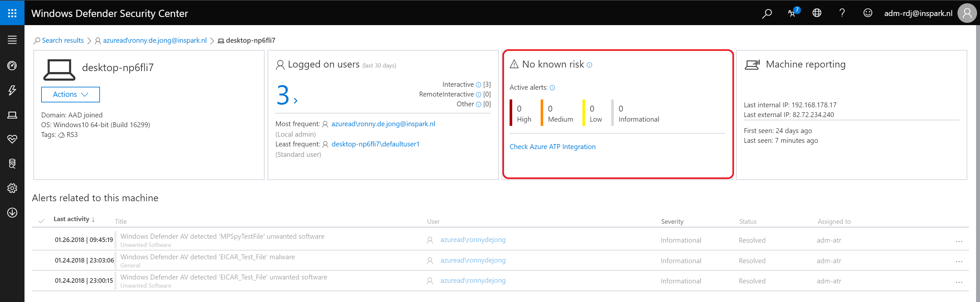Click the search magnifier icon in header
Image resolution: width=980 pixels, height=302 pixels.
coord(767,13)
